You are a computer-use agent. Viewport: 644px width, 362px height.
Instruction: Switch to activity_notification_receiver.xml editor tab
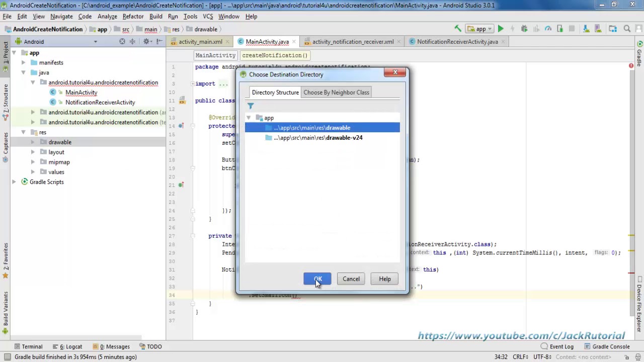(x=353, y=42)
